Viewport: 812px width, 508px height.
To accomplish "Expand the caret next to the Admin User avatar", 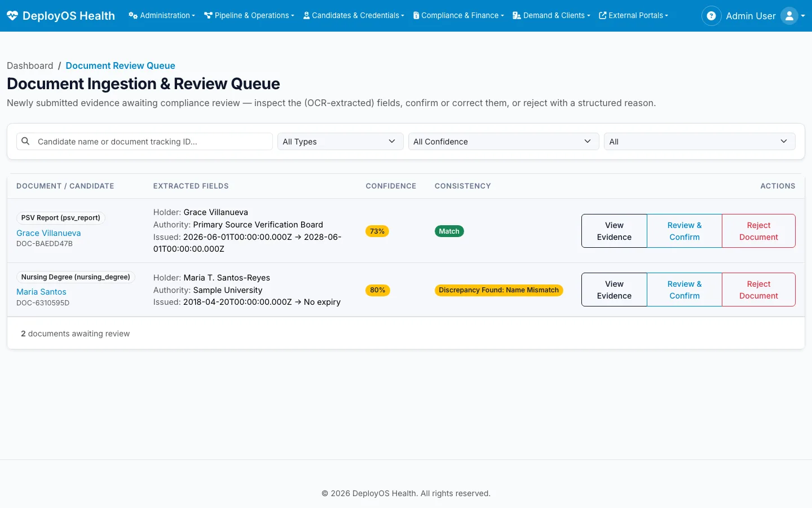I will coord(803,16).
